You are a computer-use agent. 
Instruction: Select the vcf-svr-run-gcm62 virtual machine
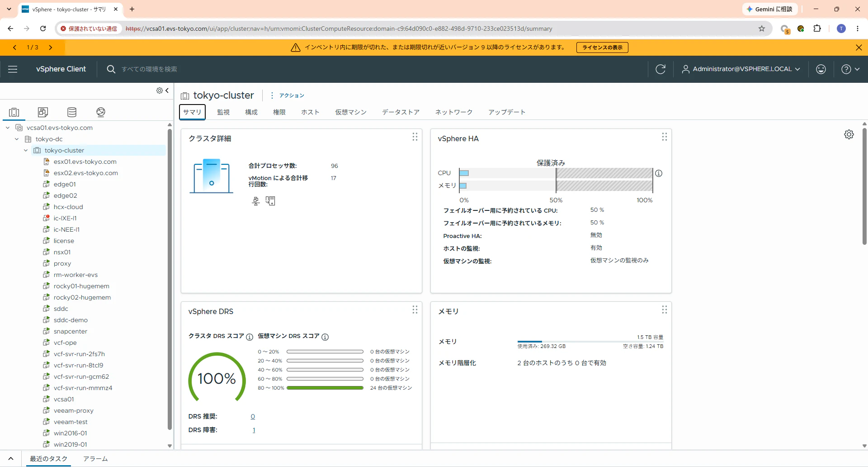pos(81,376)
